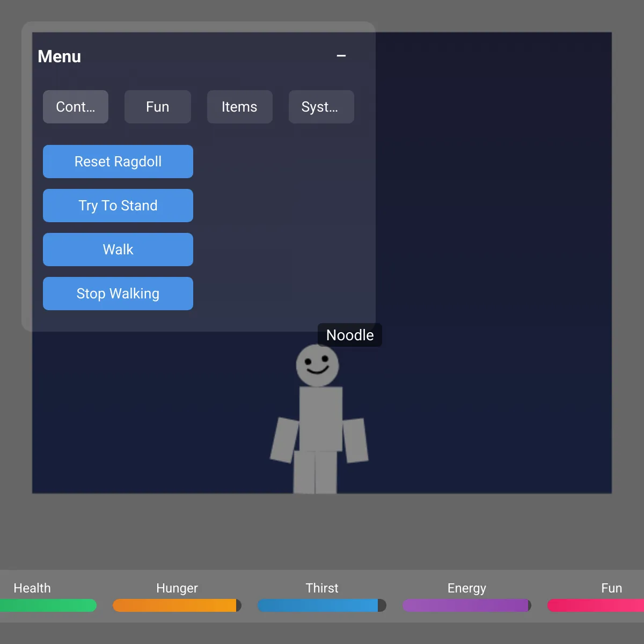This screenshot has width=644, height=644.
Task: Click the Menu panel title
Action: click(60, 56)
